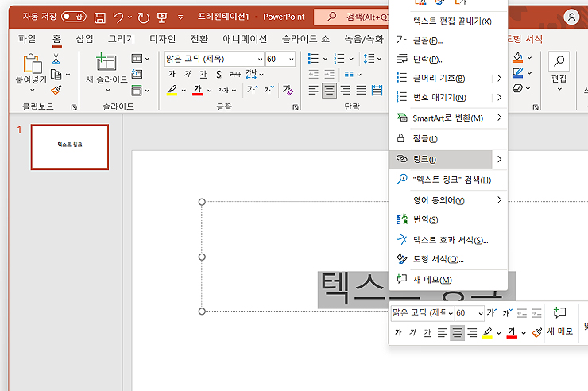Screen dimensions: 588x391
Task: Click the Redo repeat icon
Action: pyautogui.click(x=143, y=17)
